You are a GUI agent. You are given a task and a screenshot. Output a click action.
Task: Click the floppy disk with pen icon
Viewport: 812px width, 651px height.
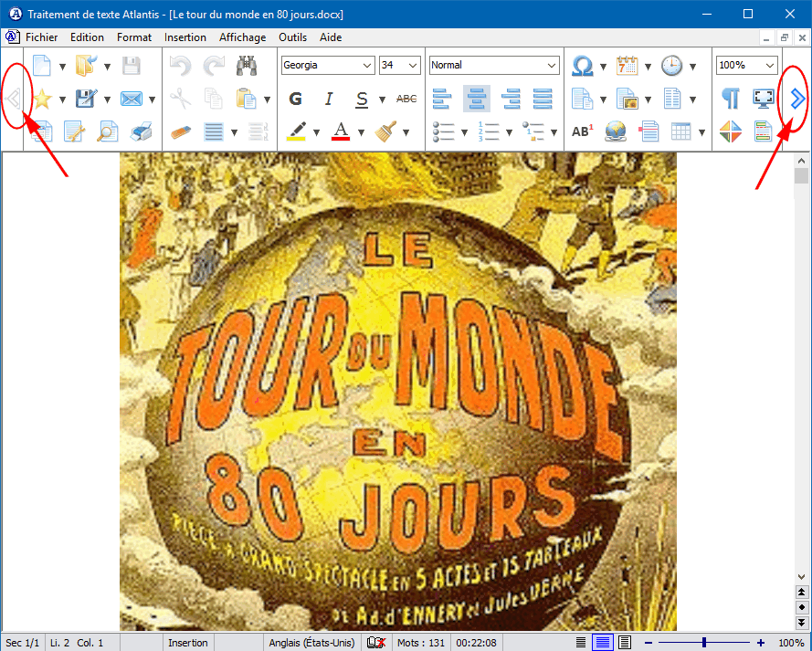(x=86, y=99)
